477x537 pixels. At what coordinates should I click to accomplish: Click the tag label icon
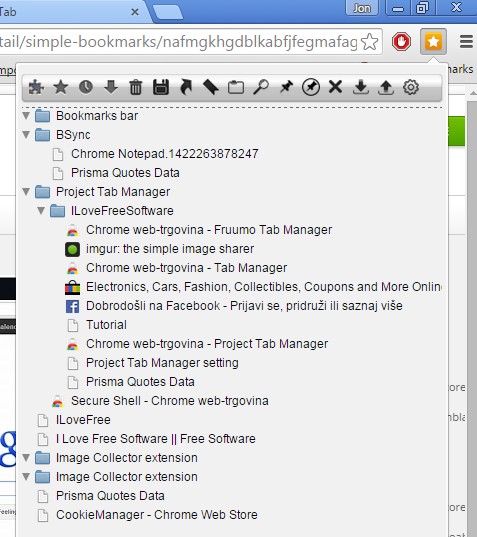[x=211, y=87]
